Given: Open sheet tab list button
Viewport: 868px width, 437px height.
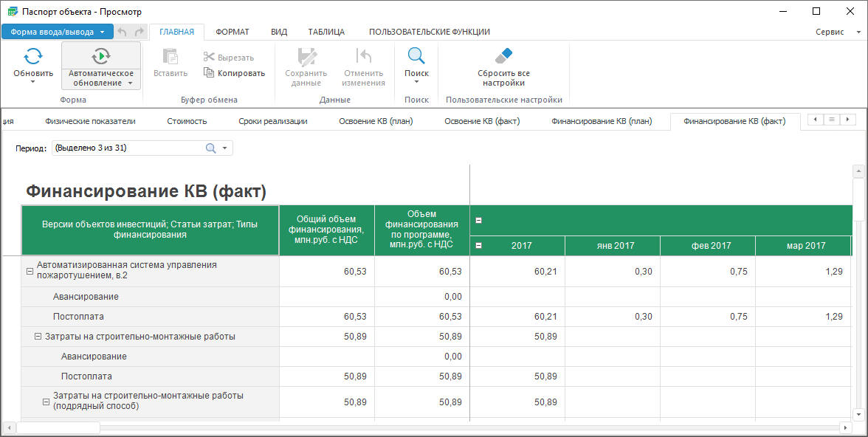Looking at the screenshot, I should [831, 120].
